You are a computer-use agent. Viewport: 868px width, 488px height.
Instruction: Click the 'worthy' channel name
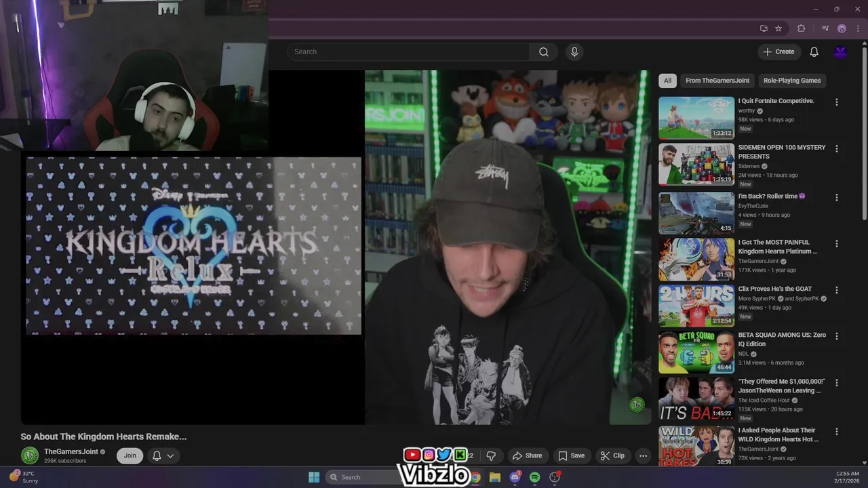[746, 110]
